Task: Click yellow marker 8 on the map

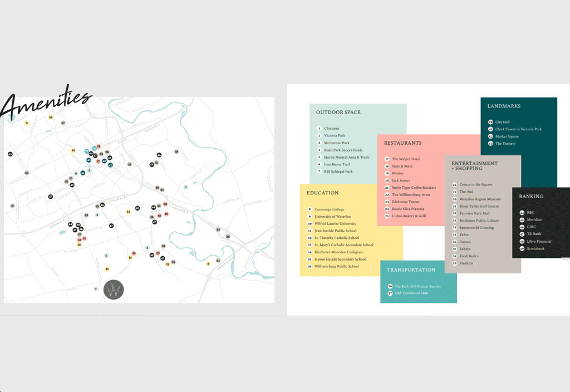Action: (208, 264)
